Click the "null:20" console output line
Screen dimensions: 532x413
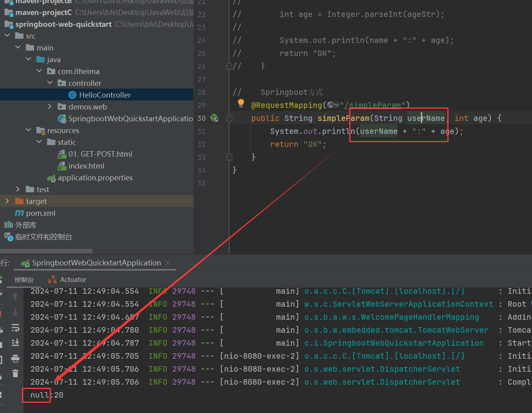pyautogui.click(x=46, y=395)
